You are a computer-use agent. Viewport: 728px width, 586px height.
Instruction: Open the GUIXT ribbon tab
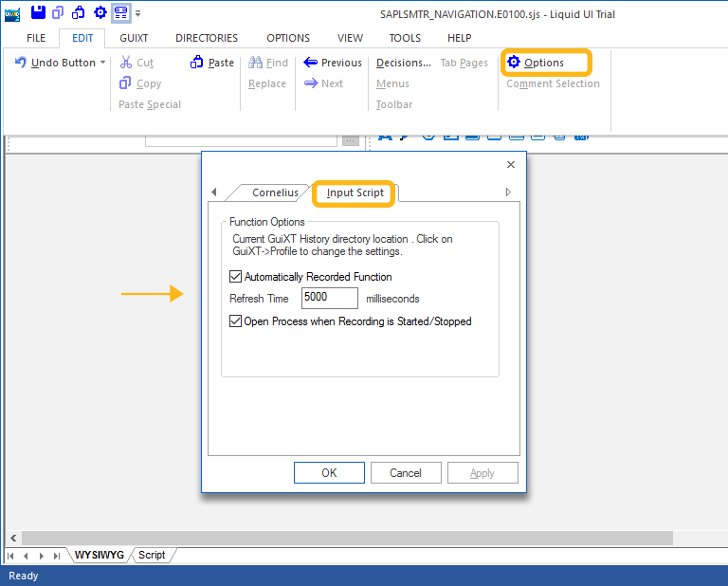click(134, 38)
